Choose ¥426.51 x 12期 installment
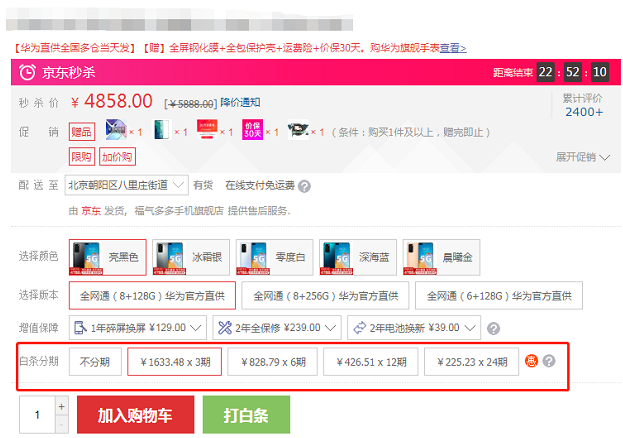 point(371,362)
